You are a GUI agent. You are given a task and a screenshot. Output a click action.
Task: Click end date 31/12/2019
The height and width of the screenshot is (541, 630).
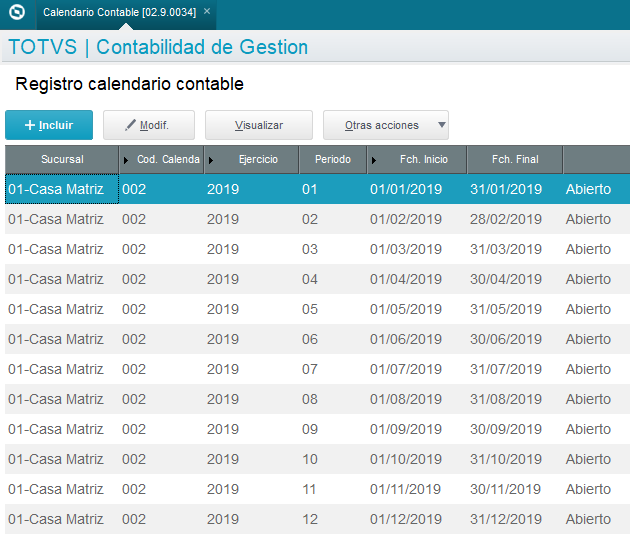point(506,519)
